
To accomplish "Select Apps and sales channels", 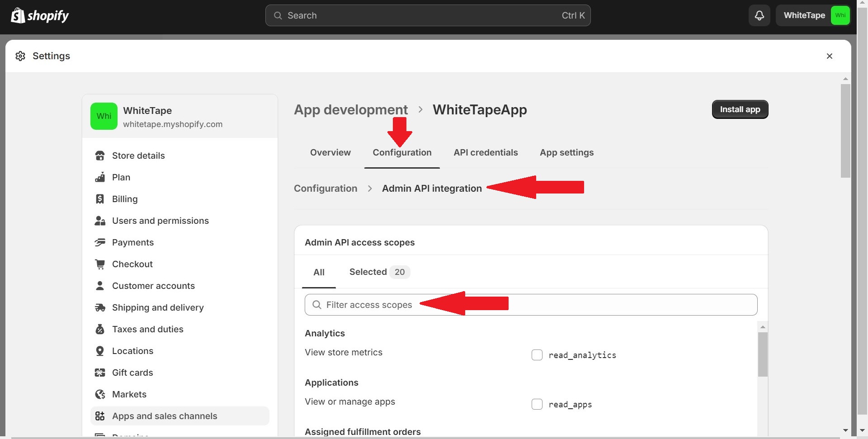I will click(180, 416).
